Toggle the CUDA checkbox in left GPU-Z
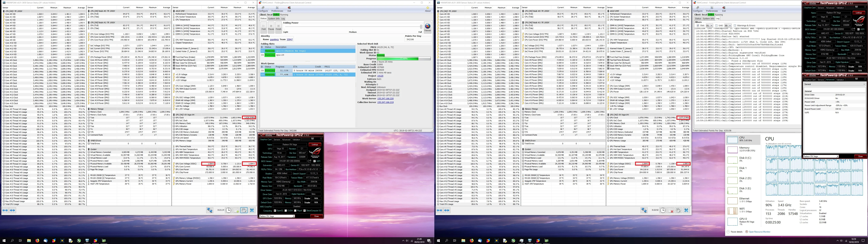The image size is (868, 244). (286, 211)
